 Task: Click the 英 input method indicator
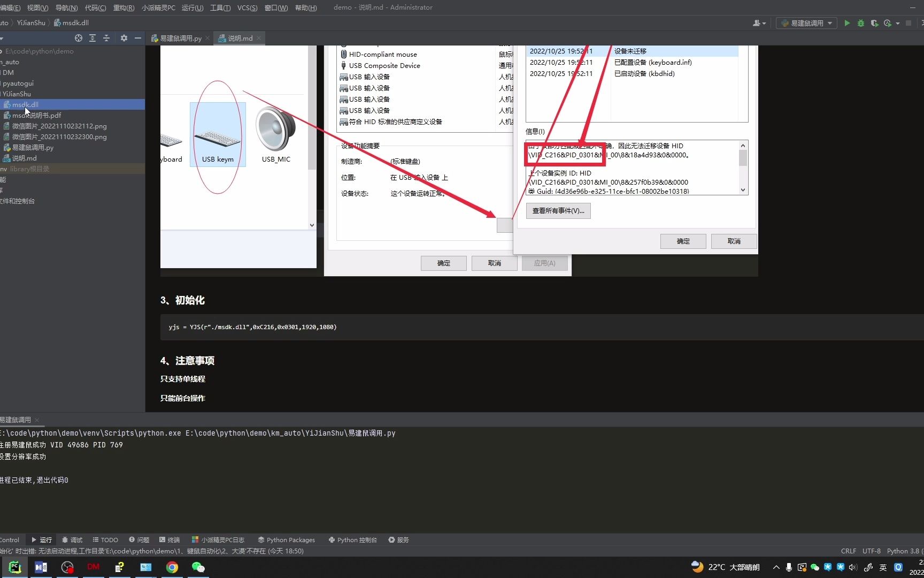(x=883, y=567)
